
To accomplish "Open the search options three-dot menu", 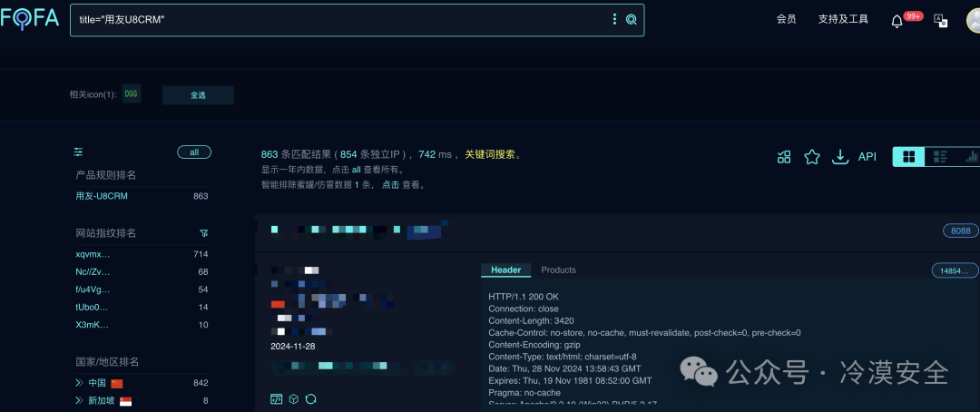I will pos(614,19).
